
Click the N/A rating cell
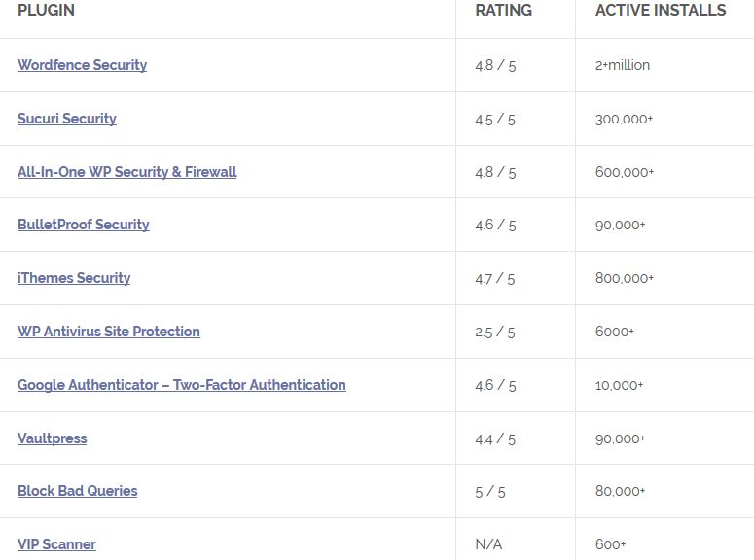(x=488, y=544)
